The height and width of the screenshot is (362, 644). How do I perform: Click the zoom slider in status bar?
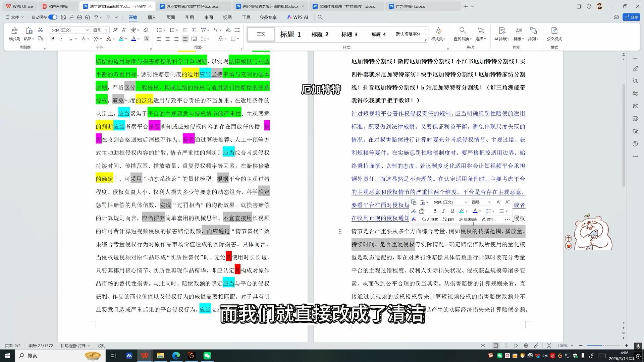(603, 346)
